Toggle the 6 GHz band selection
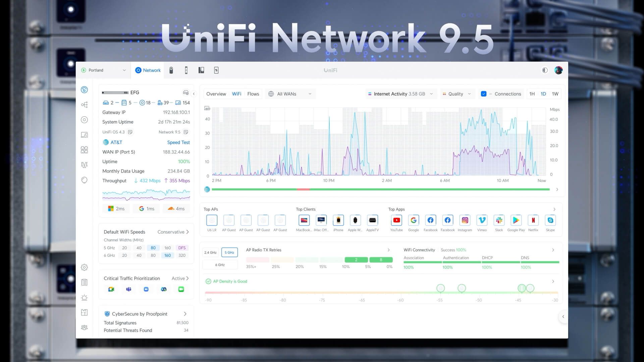This screenshot has width=644, height=362. point(220,264)
